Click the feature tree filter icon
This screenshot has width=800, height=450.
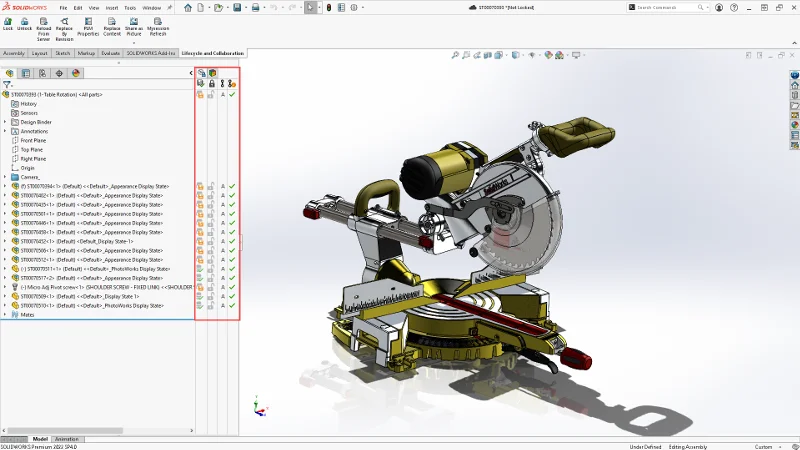8,85
